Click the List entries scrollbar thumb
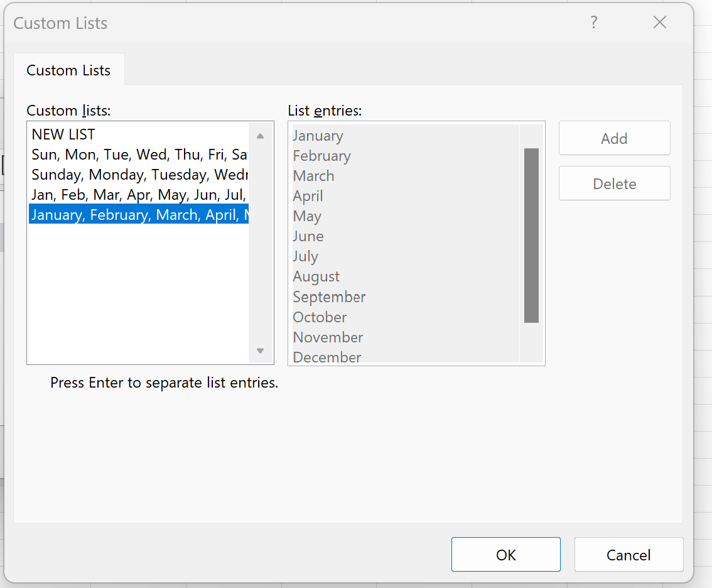Image resolution: width=712 pixels, height=588 pixels. (x=531, y=236)
